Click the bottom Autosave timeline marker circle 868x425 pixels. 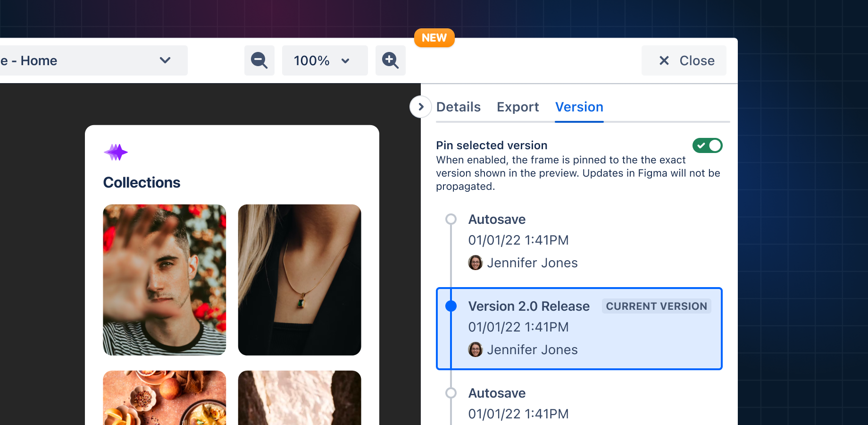451,393
